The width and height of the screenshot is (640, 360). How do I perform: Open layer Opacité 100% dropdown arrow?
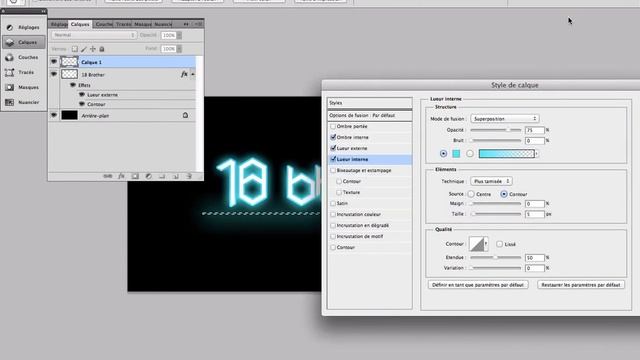click(179, 36)
